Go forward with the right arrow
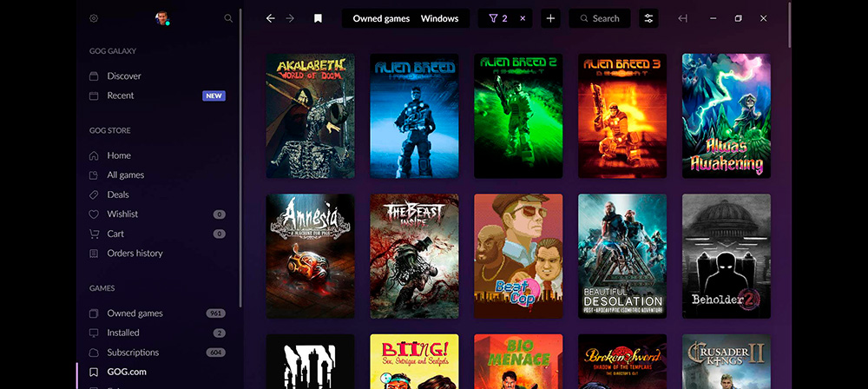The image size is (868, 389). point(290,18)
